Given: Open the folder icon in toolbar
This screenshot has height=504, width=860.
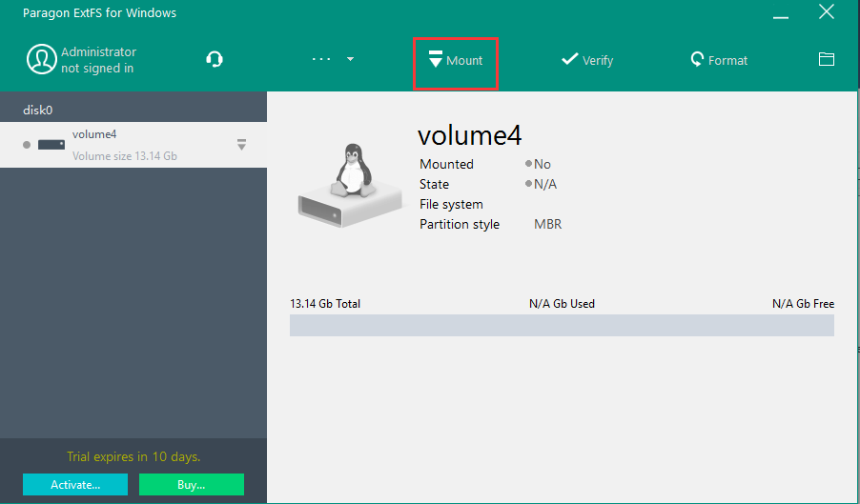Looking at the screenshot, I should click(x=827, y=59).
